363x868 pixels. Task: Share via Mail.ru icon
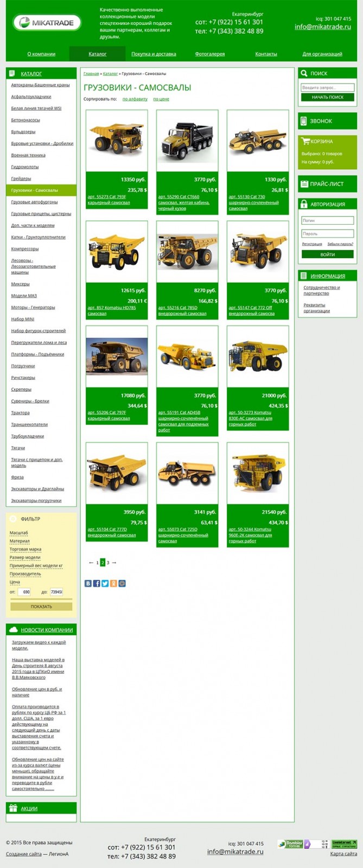122,583
